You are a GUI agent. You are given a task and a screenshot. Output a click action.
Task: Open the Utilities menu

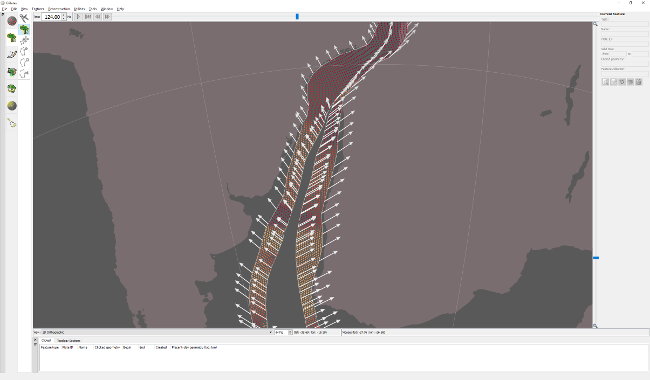click(x=80, y=9)
